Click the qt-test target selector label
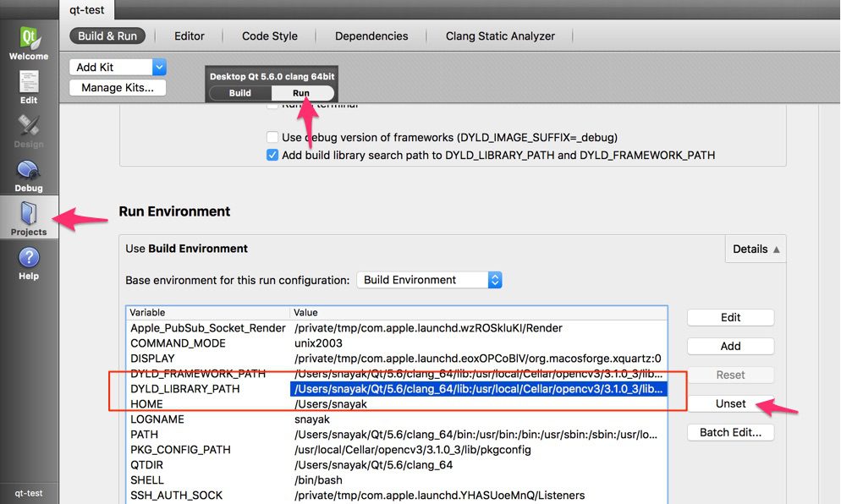The height and width of the screenshot is (504, 841). point(29,493)
